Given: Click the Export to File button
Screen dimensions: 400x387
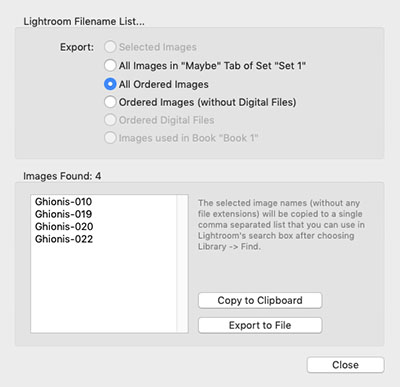Looking at the screenshot, I should (260, 325).
